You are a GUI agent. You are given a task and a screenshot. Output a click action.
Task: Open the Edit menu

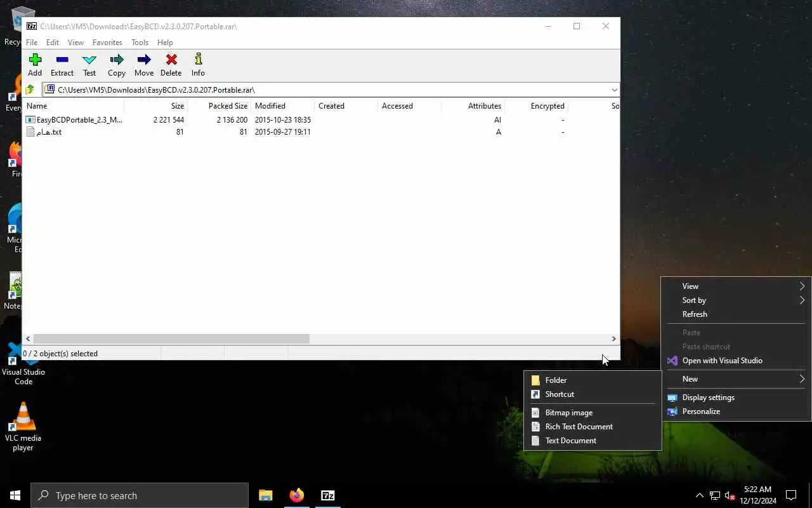[53, 43]
